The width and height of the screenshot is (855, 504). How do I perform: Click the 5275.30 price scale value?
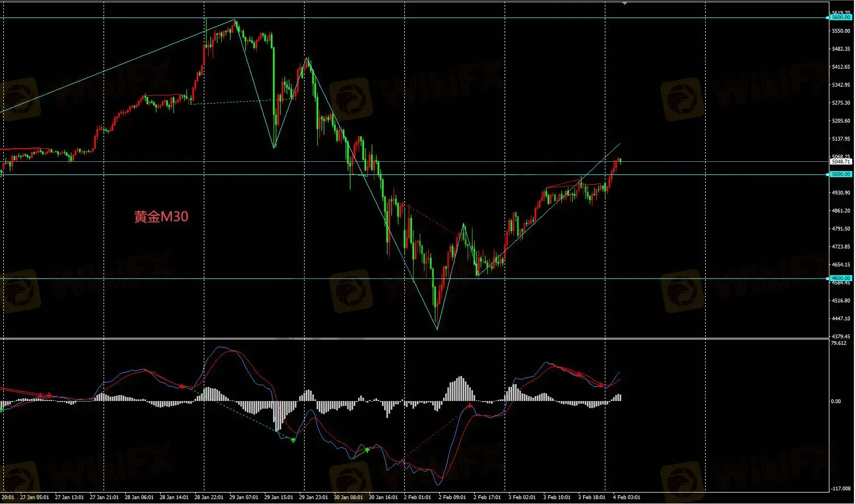tap(841, 103)
